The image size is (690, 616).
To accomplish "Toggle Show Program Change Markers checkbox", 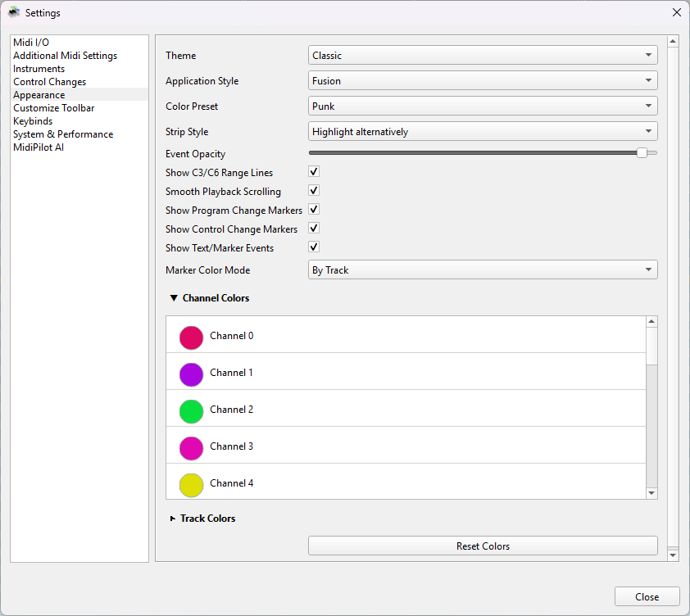I will tap(314, 210).
